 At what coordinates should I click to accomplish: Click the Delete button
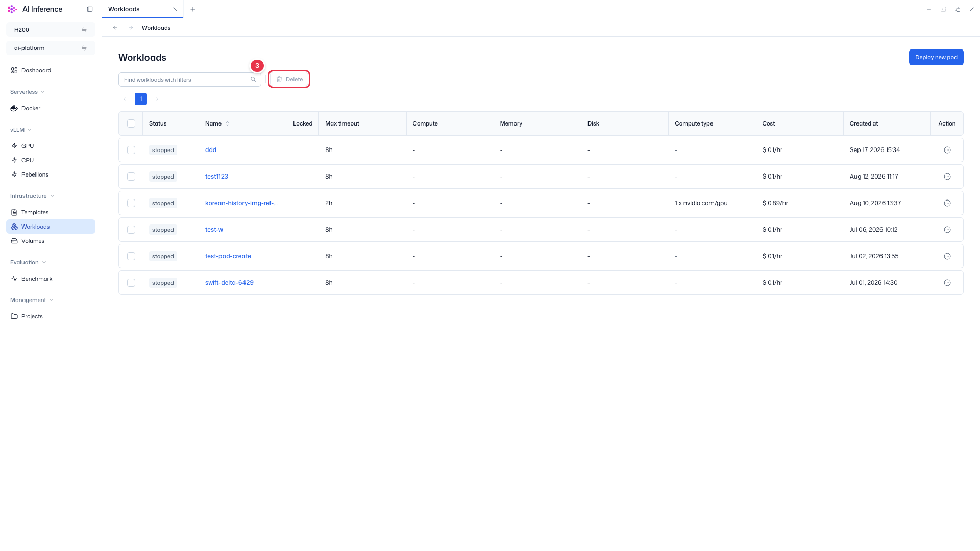pyautogui.click(x=289, y=79)
